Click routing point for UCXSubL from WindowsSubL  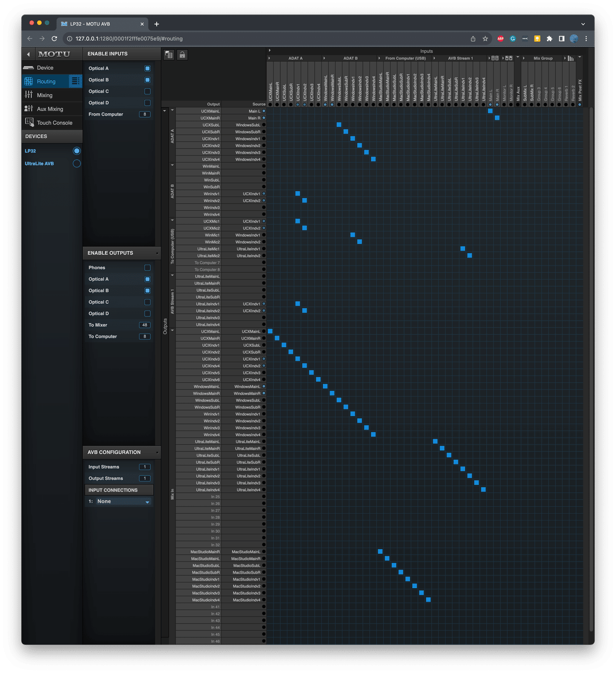tap(339, 125)
